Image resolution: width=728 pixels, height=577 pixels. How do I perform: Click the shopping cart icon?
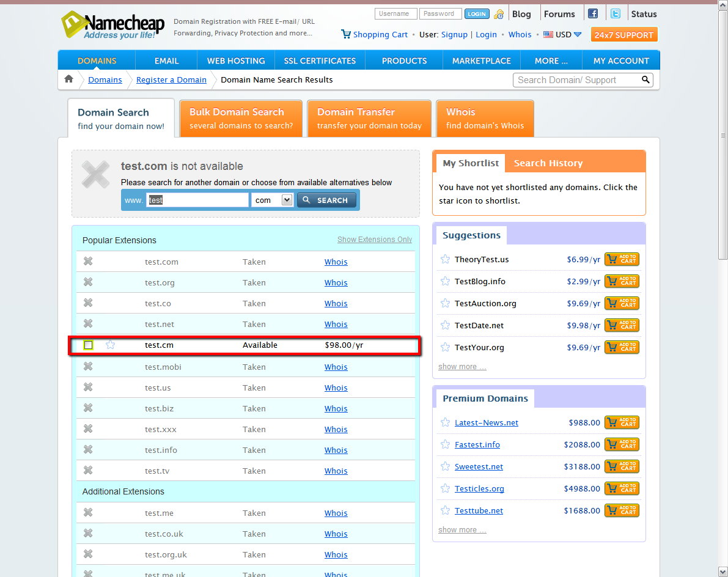click(346, 34)
